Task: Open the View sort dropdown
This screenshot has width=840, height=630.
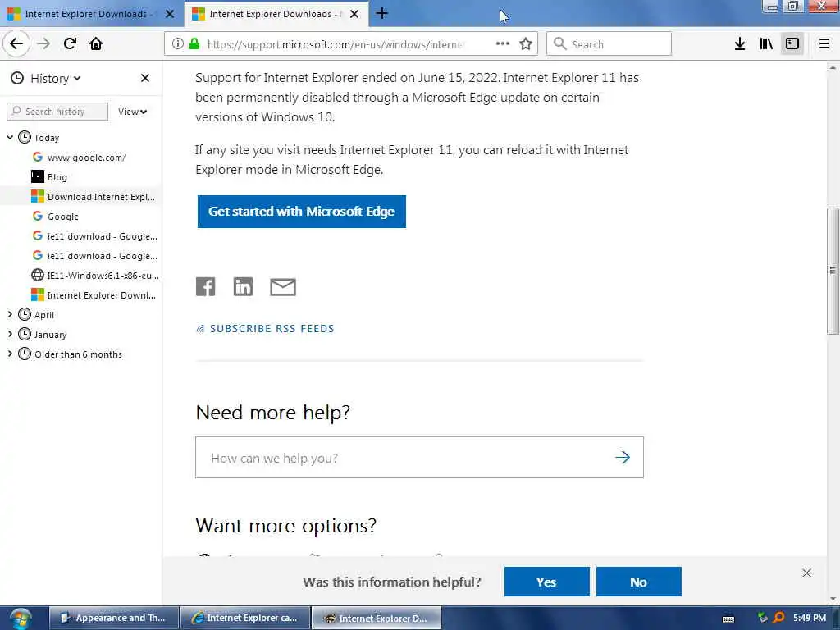Action: point(132,112)
